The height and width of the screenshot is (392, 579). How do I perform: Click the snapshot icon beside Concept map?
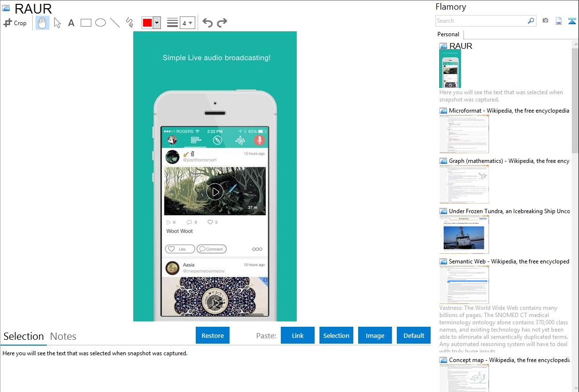pyautogui.click(x=443, y=360)
